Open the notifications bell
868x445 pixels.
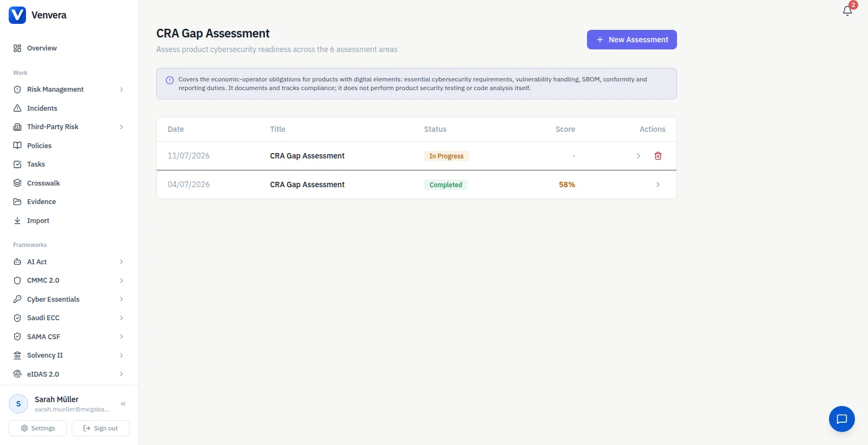click(x=847, y=11)
